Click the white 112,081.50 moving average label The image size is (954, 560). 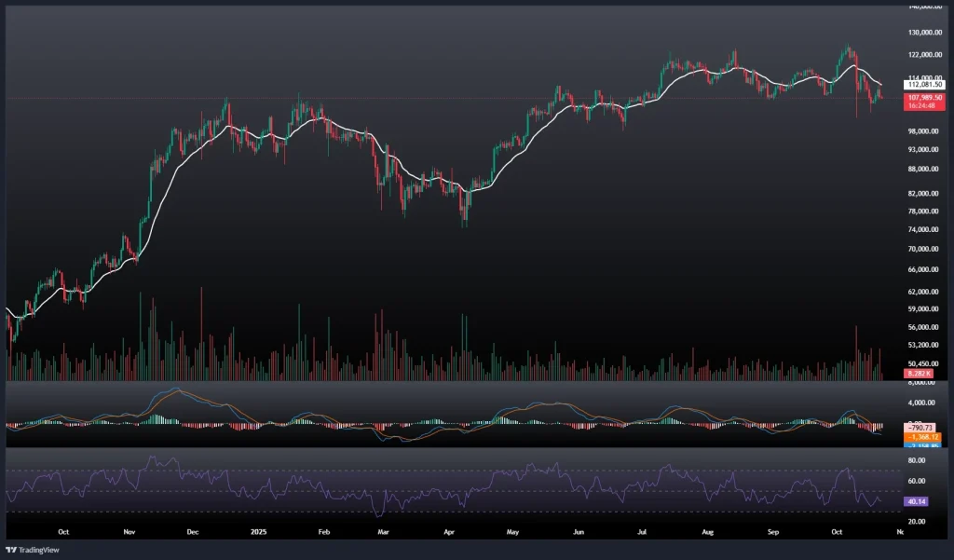pyautogui.click(x=925, y=85)
